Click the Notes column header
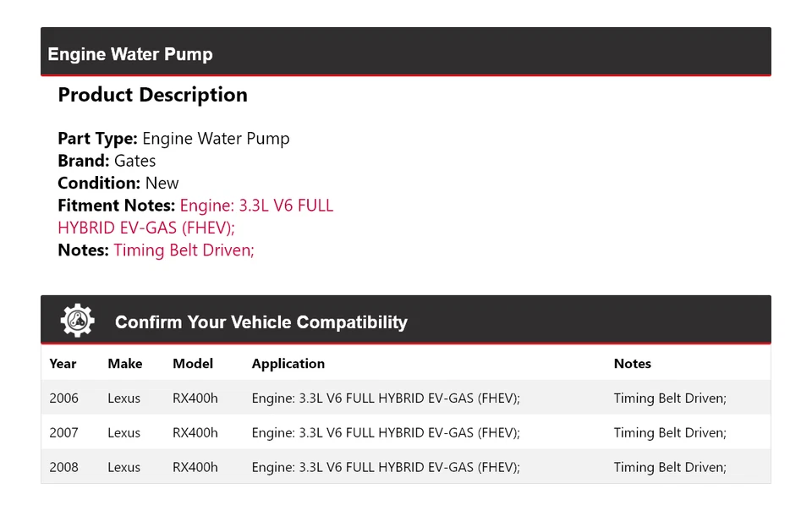The image size is (812, 511). [x=632, y=364]
